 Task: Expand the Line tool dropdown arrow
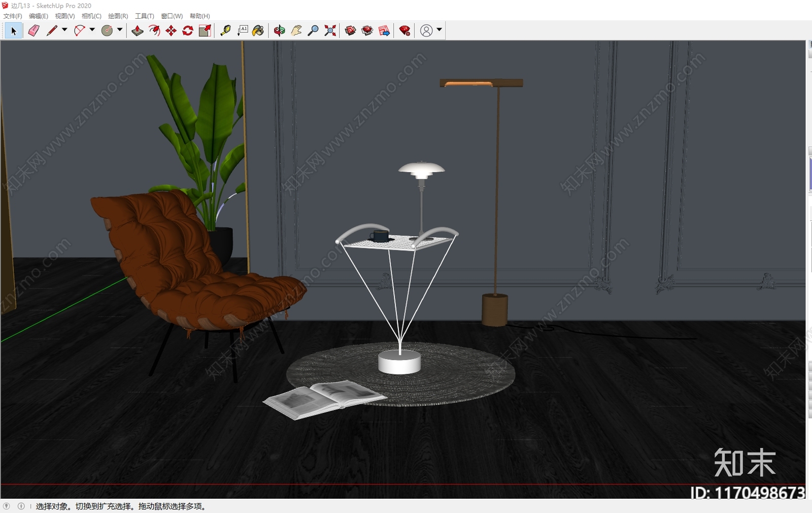[x=64, y=30]
